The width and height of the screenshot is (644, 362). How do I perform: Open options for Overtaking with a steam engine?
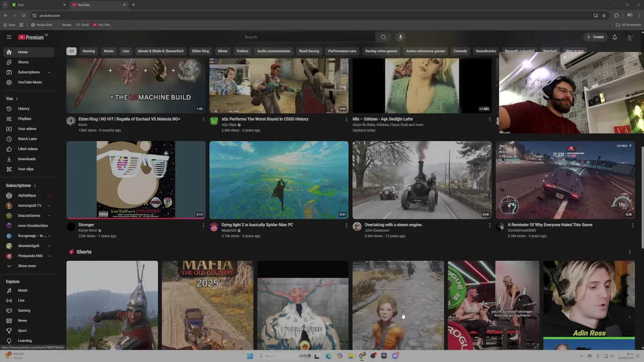pyautogui.click(x=490, y=225)
